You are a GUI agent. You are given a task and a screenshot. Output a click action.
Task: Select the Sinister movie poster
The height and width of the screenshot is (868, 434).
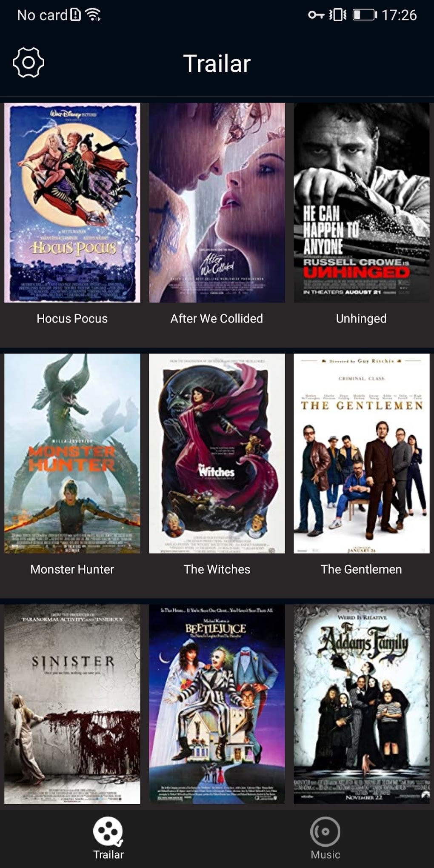(x=72, y=704)
